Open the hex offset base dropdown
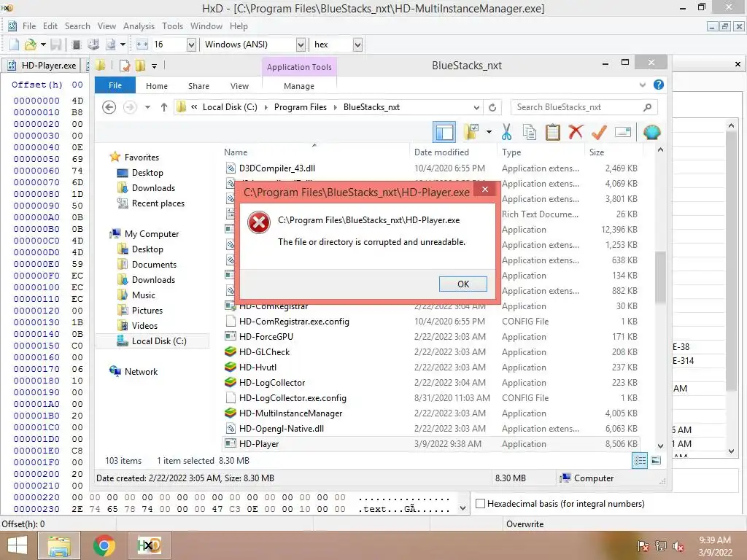 pos(357,44)
